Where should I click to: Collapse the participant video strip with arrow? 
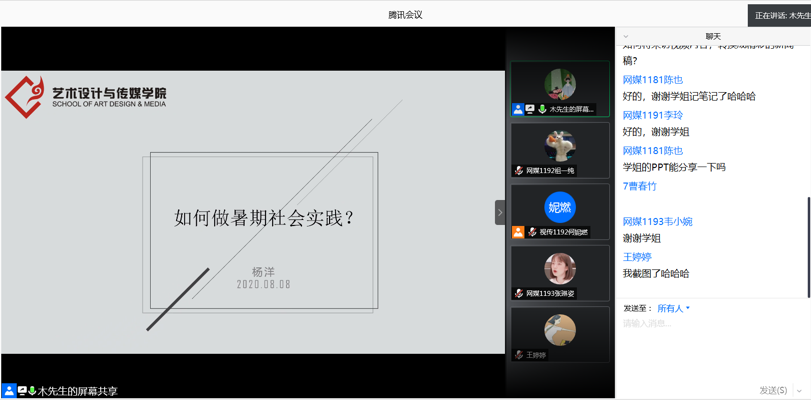tap(500, 212)
